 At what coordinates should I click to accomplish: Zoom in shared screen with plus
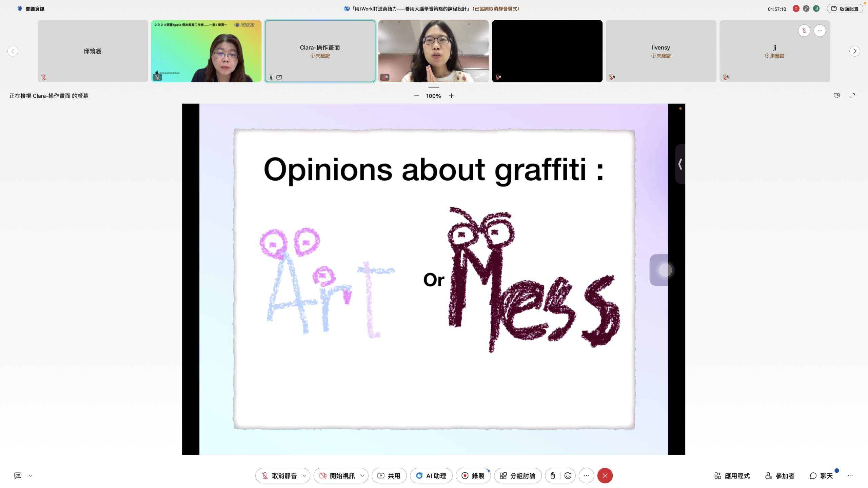(x=451, y=96)
